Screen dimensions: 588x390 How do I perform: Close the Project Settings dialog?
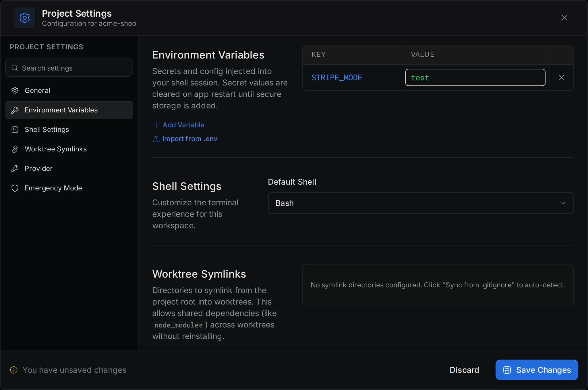click(564, 18)
